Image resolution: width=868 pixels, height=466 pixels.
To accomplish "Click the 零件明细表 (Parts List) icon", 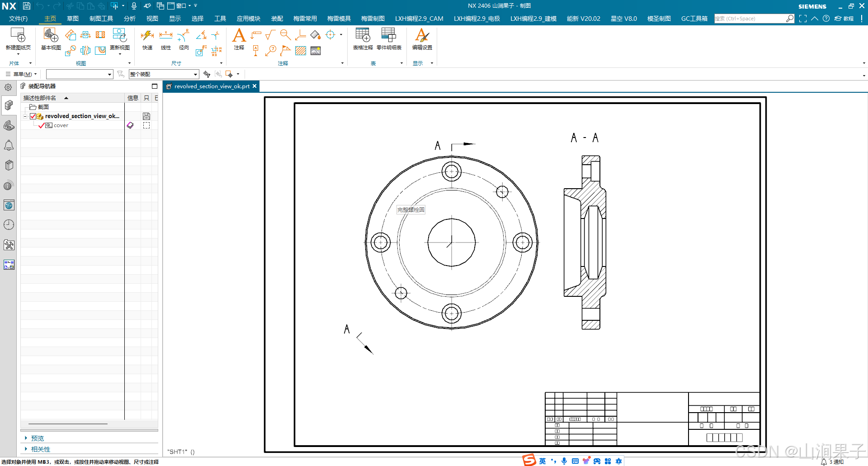I will tap(388, 35).
